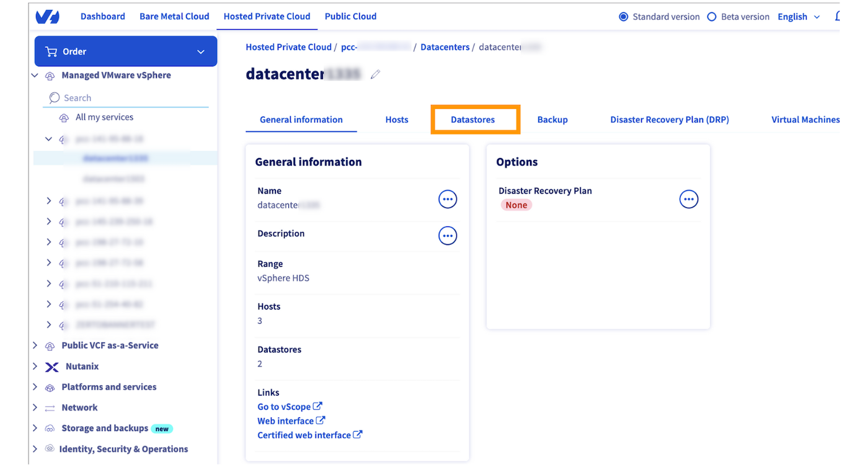Click the Nutanix icon in the sidebar
The width and height of the screenshot is (868, 467).
click(51, 367)
